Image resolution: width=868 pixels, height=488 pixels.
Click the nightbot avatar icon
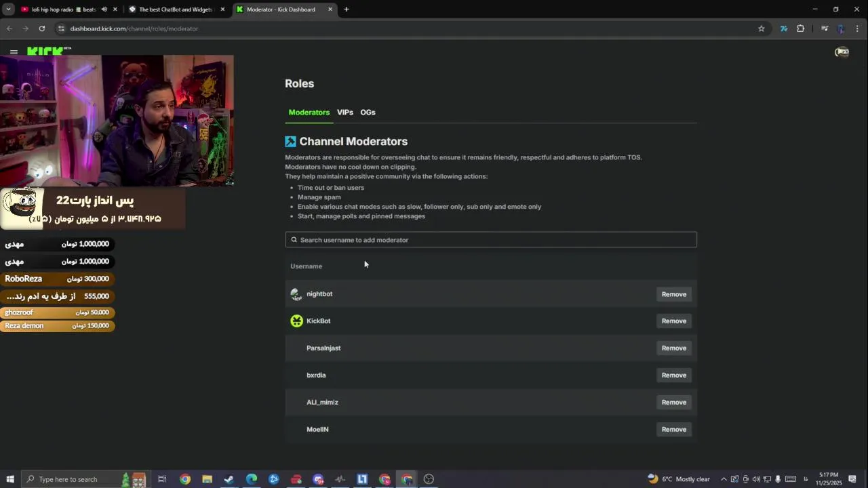296,294
